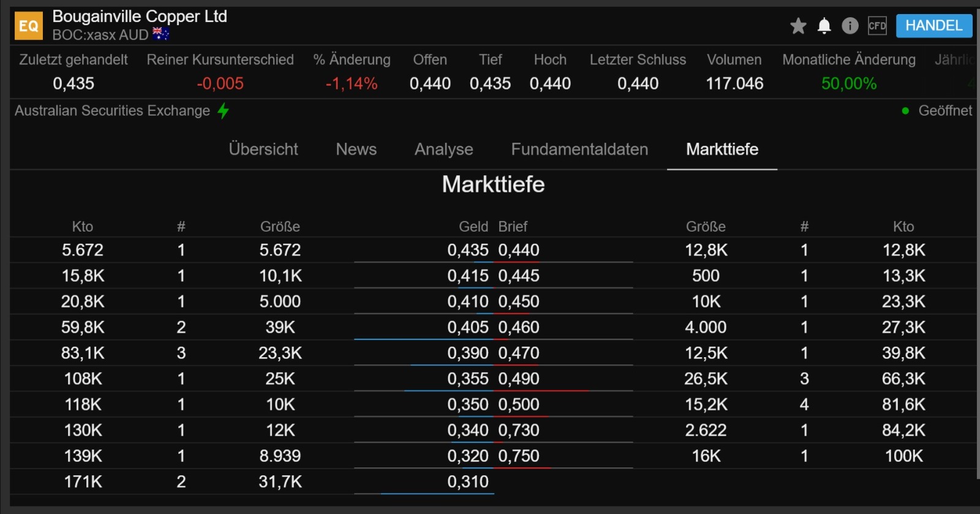Click the green lightning bolt real-time icon
Screen dimensions: 980x514
click(x=223, y=111)
